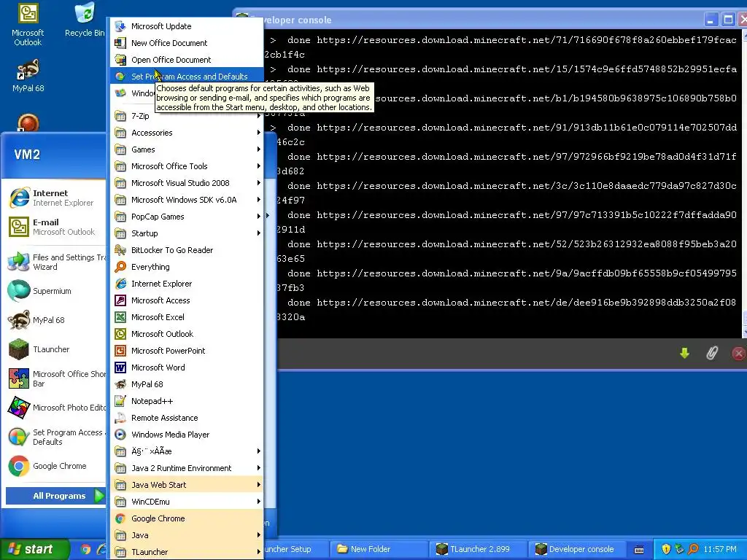747x560 pixels.
Task: Click New Office Document entry
Action: [x=187, y=43]
